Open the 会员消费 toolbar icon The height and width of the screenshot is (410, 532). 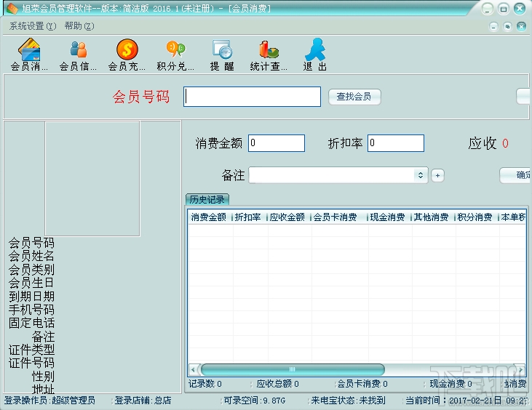(x=29, y=55)
